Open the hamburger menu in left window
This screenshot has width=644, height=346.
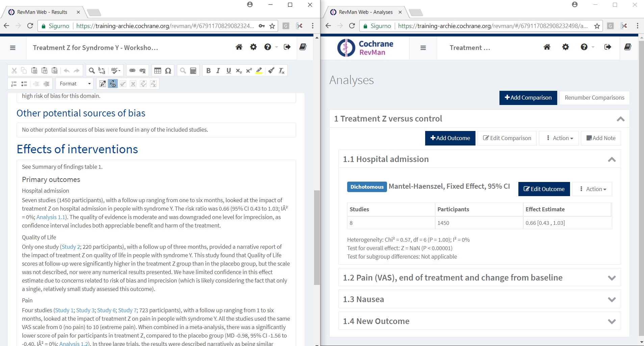coord(13,48)
